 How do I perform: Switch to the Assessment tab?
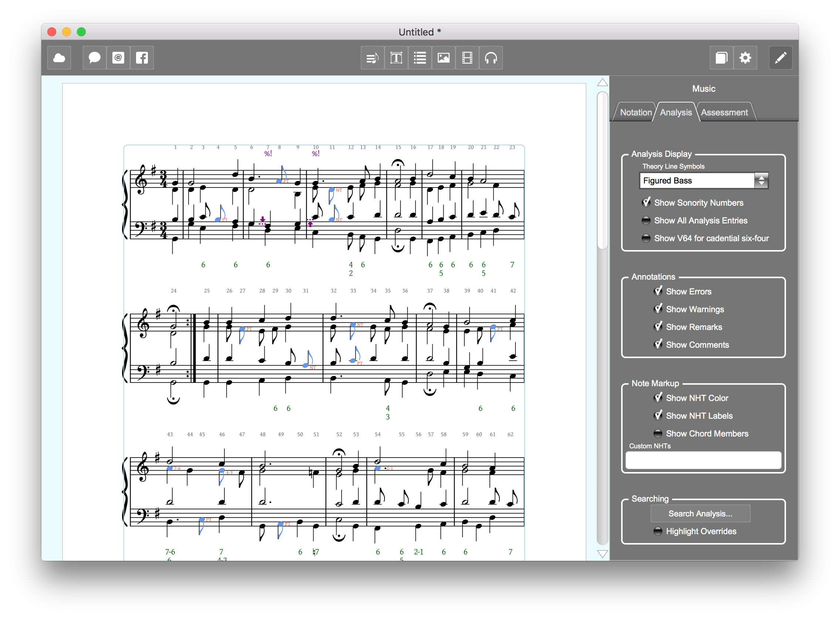(x=724, y=112)
